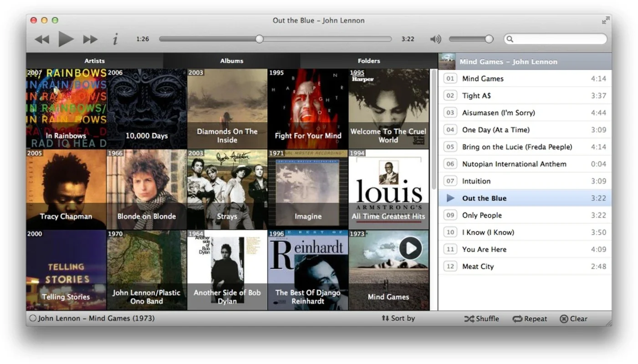
Task: Click the album grid vertical scrollbar
Action: (x=434, y=130)
